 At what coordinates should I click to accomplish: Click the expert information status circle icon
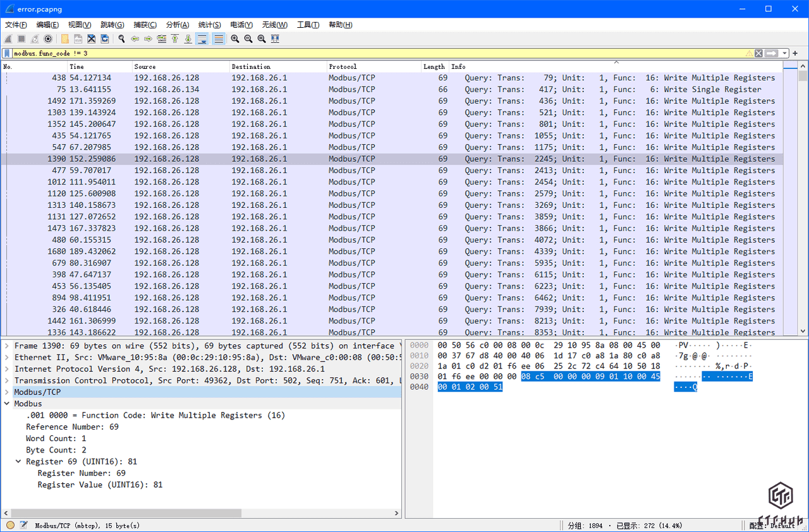pos(10,525)
